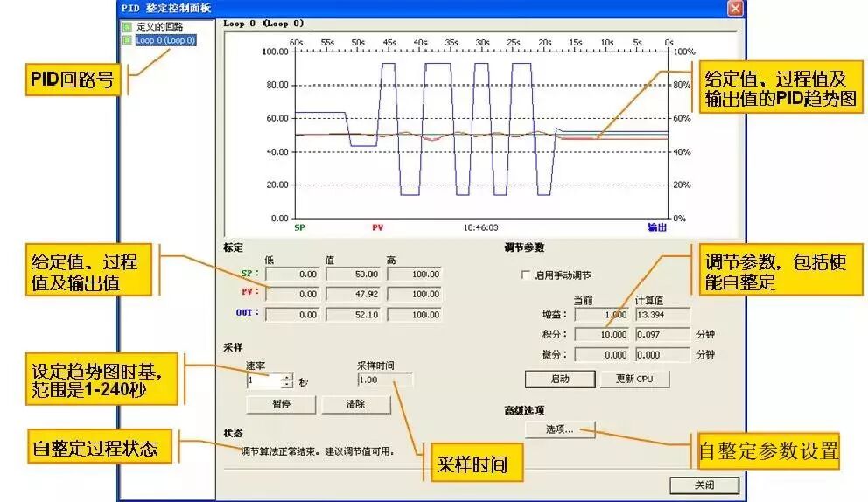Click the 积分 current value field 10.000
Viewport: 868px width, 502px height.
(602, 335)
